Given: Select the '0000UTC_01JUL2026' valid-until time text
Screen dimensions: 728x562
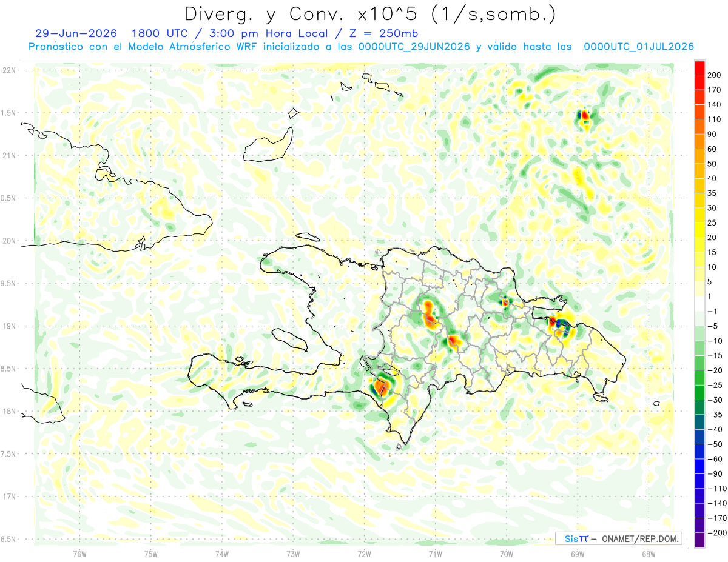Looking at the screenshot, I should pos(638,47).
